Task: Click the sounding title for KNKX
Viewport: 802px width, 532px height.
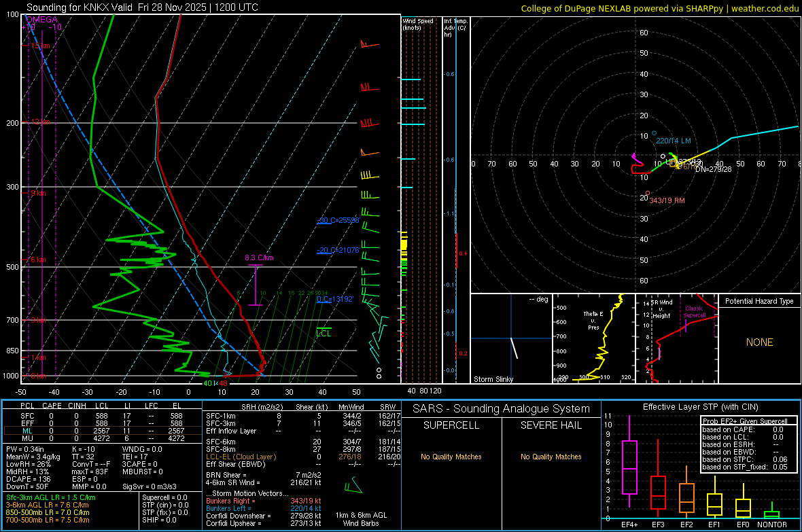Action: [142, 7]
